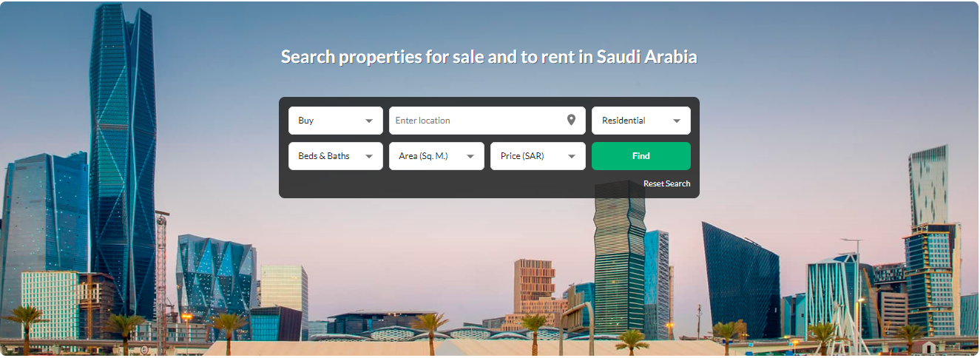Click the Beds & Baths caret arrow

click(x=369, y=156)
